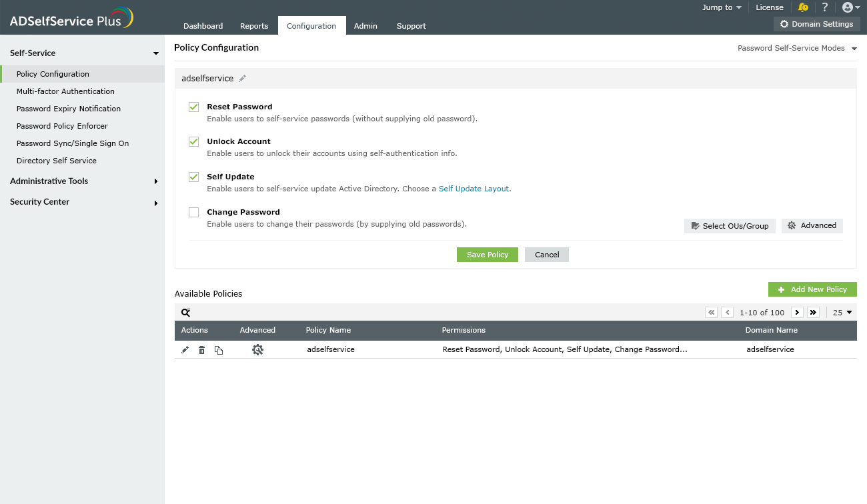Click the Actions column header
The image size is (867, 504).
pyautogui.click(x=195, y=330)
